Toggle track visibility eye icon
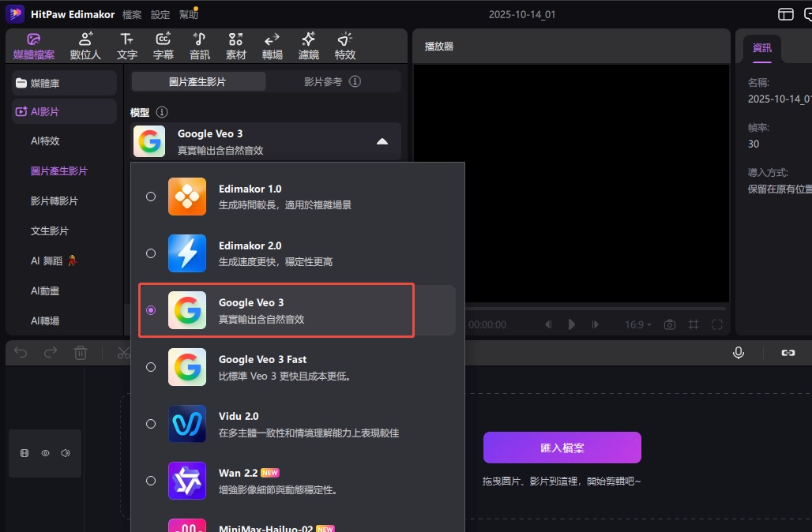 (45, 453)
